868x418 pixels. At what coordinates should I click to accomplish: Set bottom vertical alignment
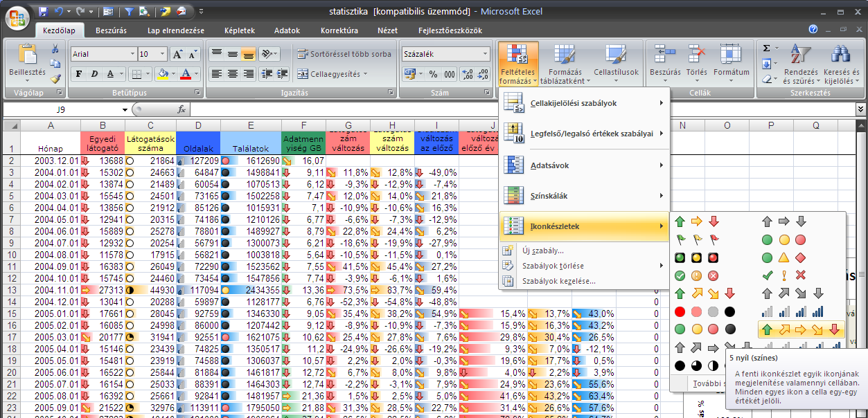click(247, 54)
